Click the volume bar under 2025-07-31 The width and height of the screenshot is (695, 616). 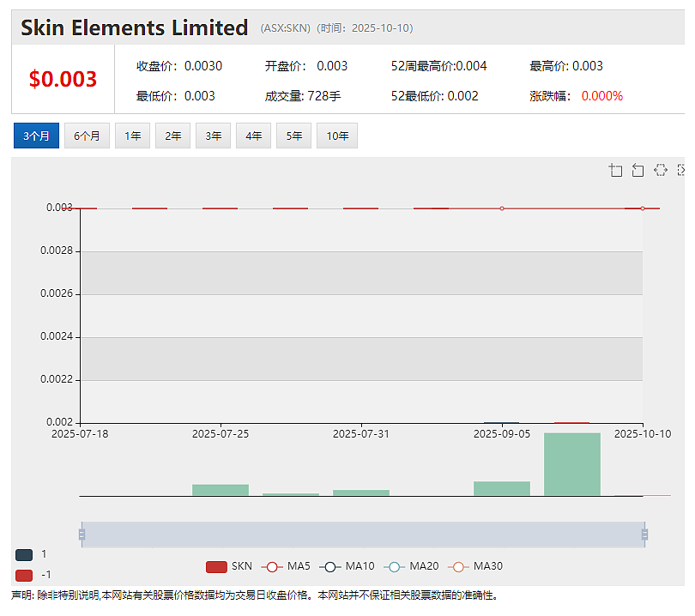tap(361, 492)
